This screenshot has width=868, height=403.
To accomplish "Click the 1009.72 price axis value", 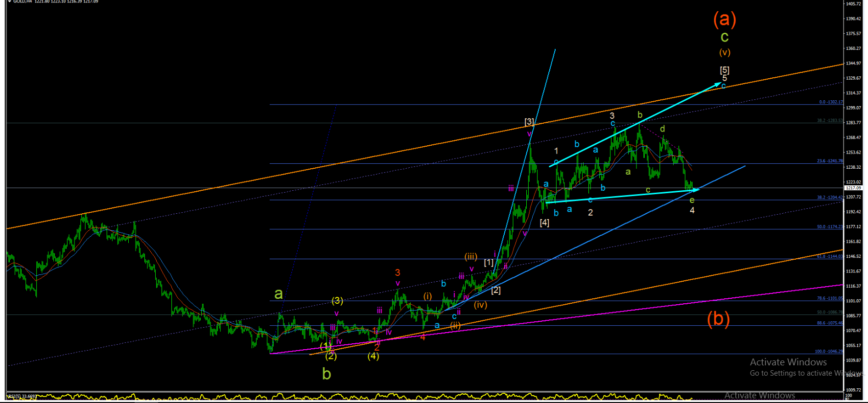I will pyautogui.click(x=853, y=390).
